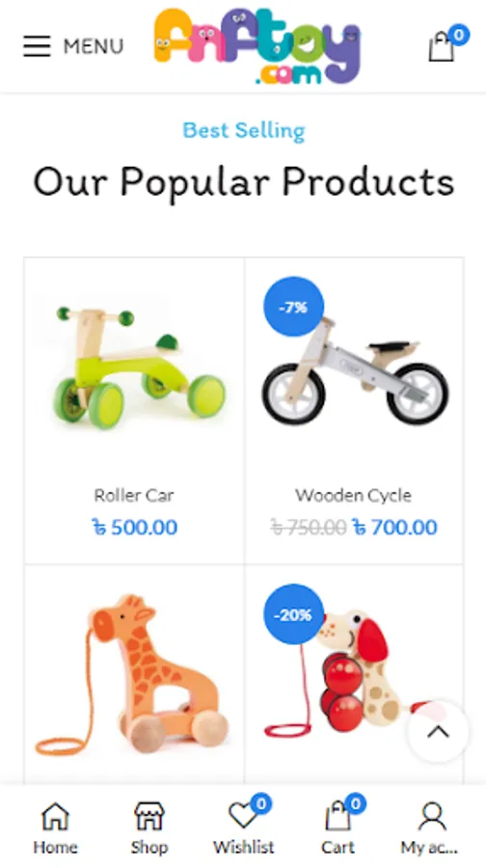This screenshot has height=868, width=486.
Task: Click the scroll-to-top arrow button
Action: 438,732
